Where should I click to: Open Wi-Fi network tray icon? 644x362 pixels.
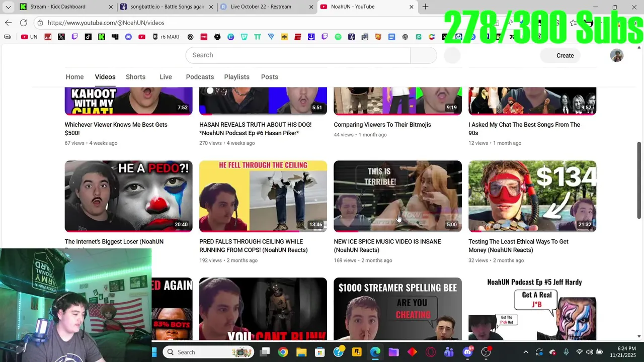coord(579,352)
